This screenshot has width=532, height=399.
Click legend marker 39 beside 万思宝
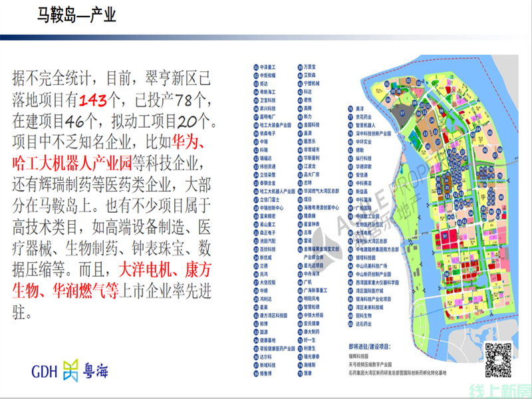(299, 67)
